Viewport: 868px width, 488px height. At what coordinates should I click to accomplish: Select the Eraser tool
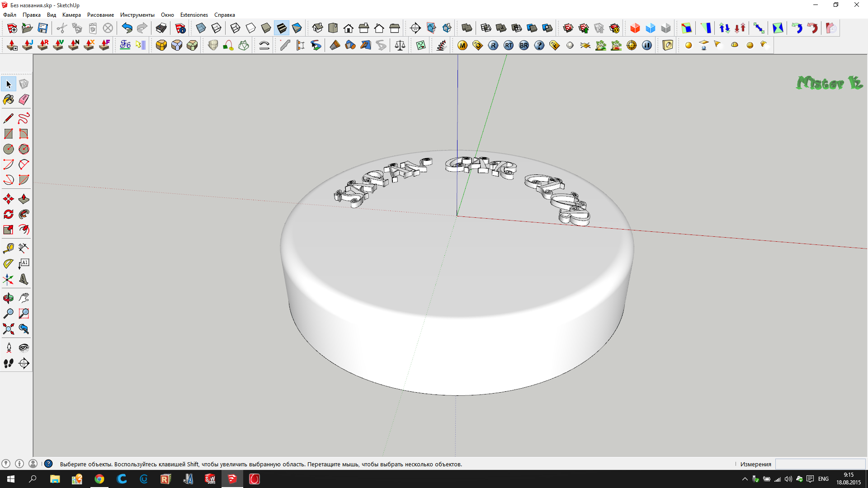(x=24, y=99)
